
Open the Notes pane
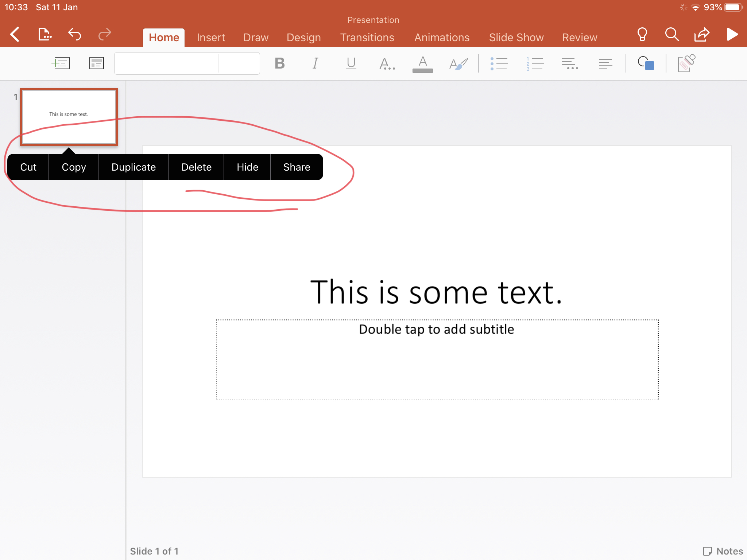[723, 551]
